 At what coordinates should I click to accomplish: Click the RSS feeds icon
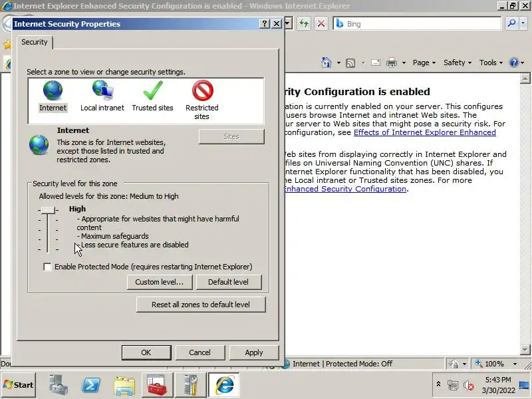pos(350,63)
